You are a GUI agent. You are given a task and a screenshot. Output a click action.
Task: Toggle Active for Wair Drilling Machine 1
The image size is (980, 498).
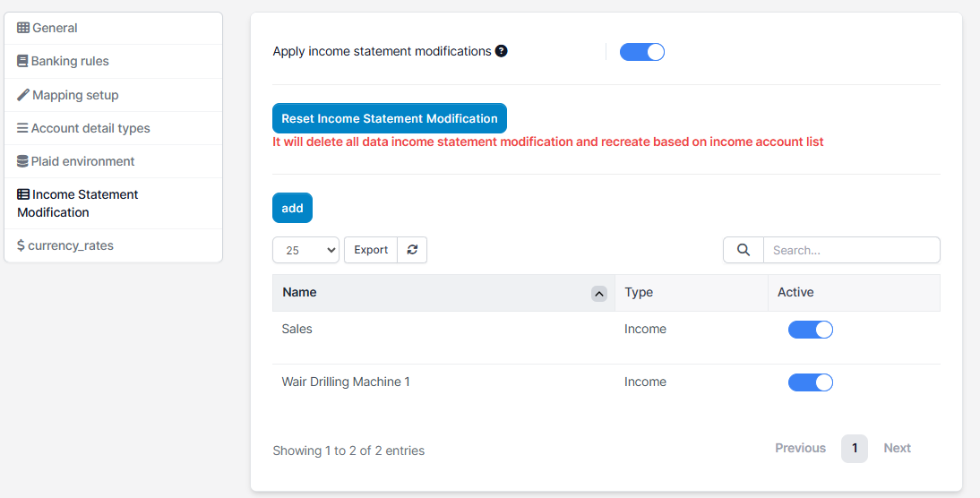click(810, 382)
